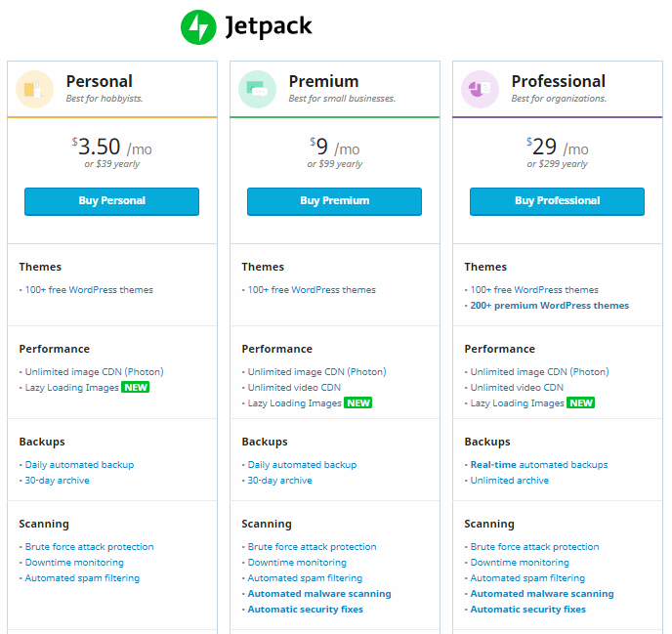Image resolution: width=672 pixels, height=634 pixels.
Task: Click the $3.50 /mo price
Action: pyautogui.click(x=112, y=148)
